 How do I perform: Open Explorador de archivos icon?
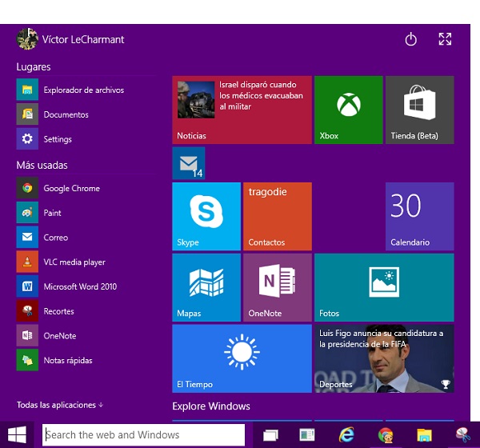pos(27,90)
